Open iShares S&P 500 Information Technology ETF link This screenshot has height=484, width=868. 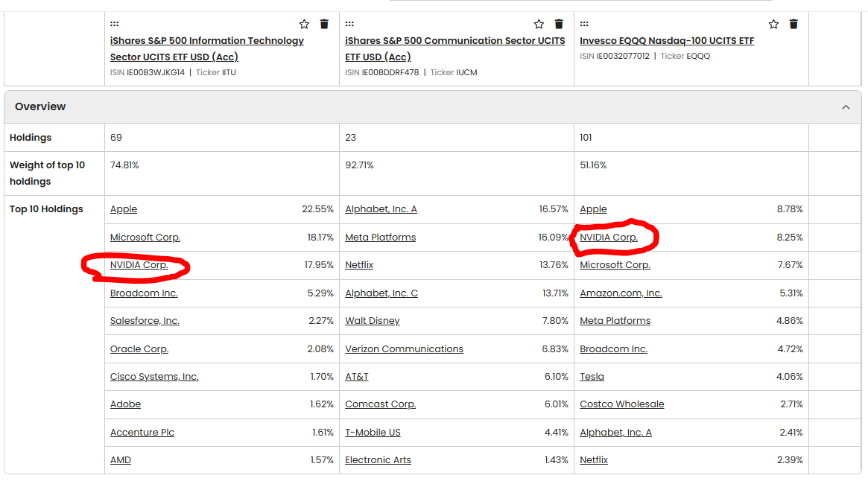tap(206, 48)
